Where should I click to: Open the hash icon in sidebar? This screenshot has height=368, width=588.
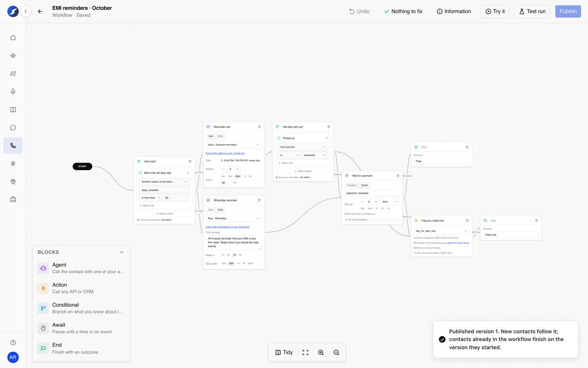13,164
